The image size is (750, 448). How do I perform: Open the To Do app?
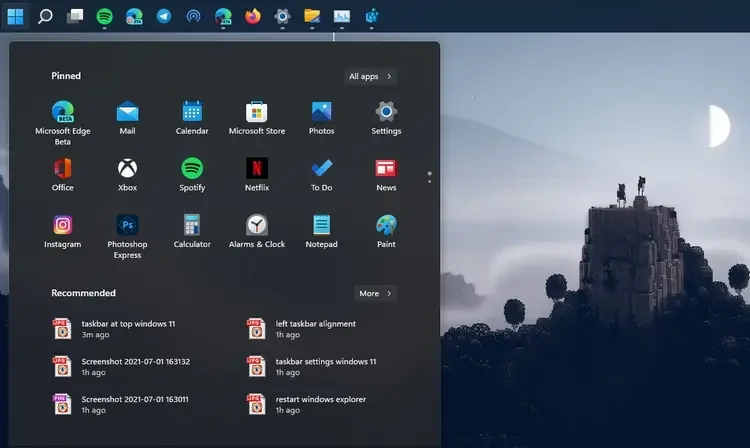click(x=321, y=168)
